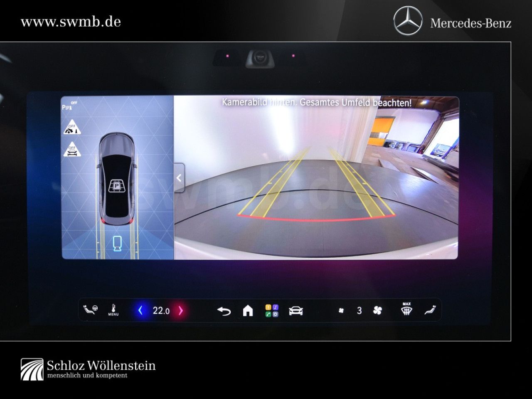
Task: Increase fan speed with the large fan icon
Action: (x=377, y=310)
